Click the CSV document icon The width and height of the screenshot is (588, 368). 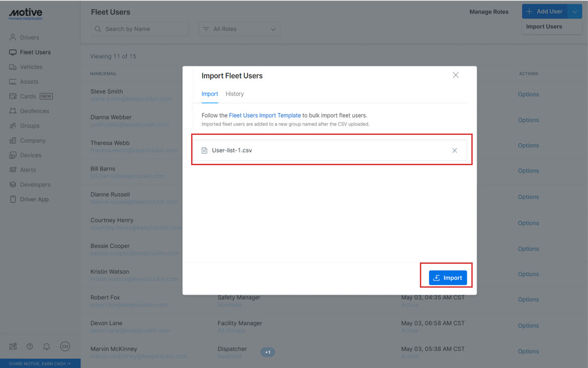click(x=204, y=151)
